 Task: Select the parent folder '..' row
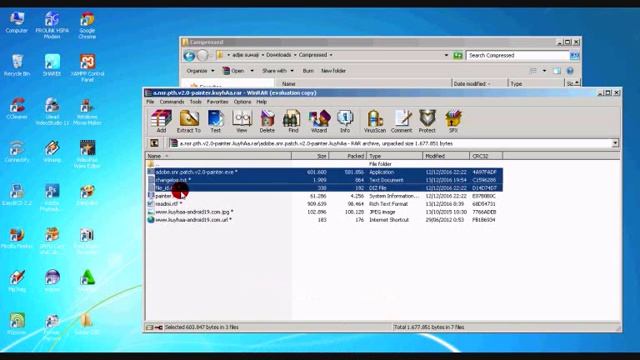(324, 164)
